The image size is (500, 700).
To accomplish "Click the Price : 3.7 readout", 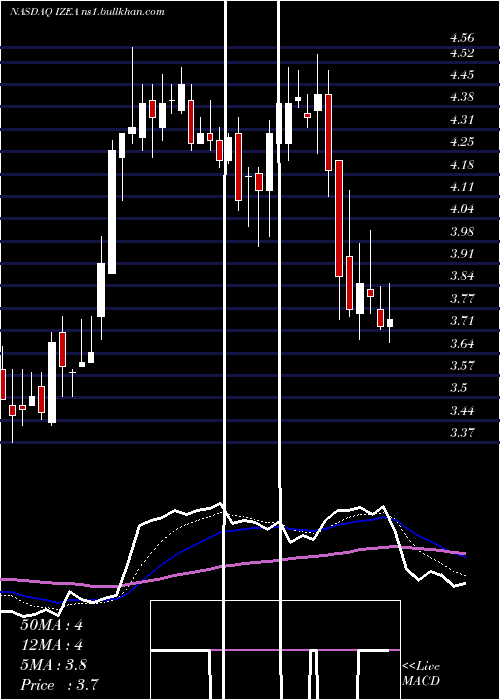I will [x=59, y=684].
